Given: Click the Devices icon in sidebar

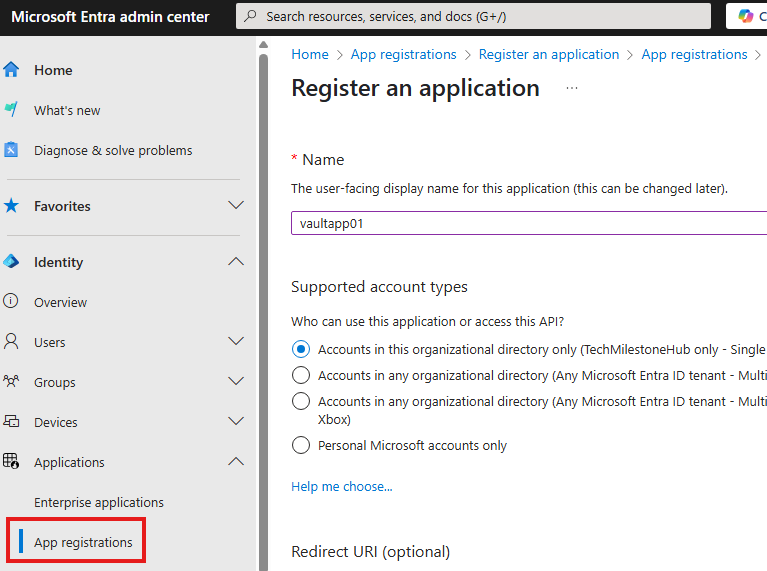Looking at the screenshot, I should pos(11,421).
